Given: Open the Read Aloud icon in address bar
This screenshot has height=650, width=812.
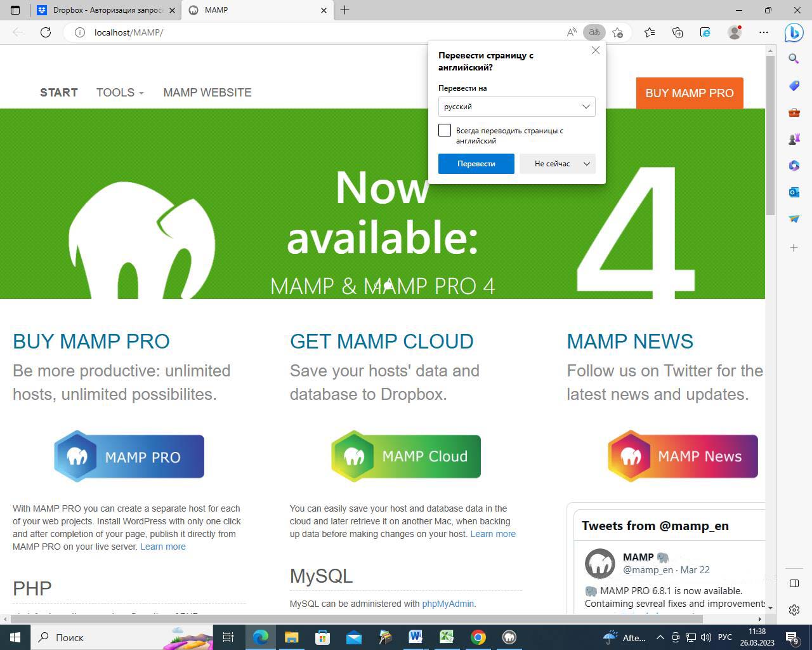Looking at the screenshot, I should (572, 32).
